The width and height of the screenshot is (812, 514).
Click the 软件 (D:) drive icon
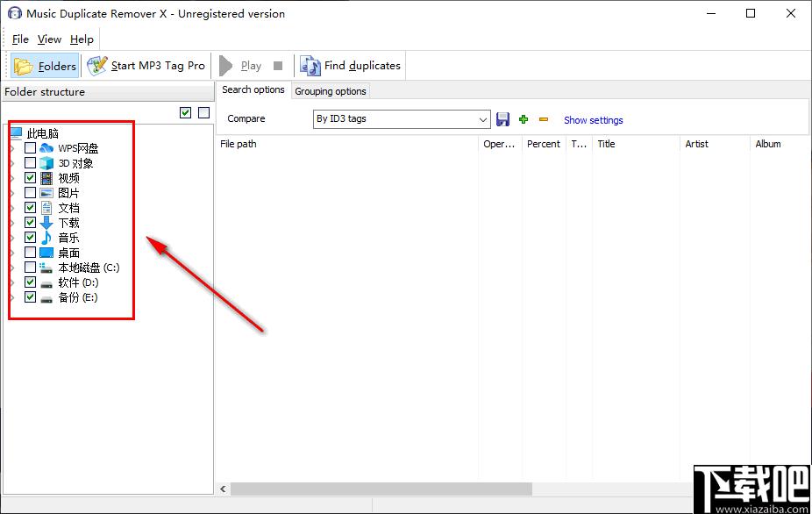[x=46, y=283]
